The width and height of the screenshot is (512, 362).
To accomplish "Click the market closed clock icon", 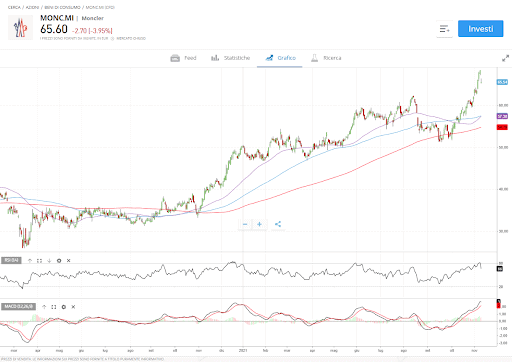I will [x=113, y=39].
